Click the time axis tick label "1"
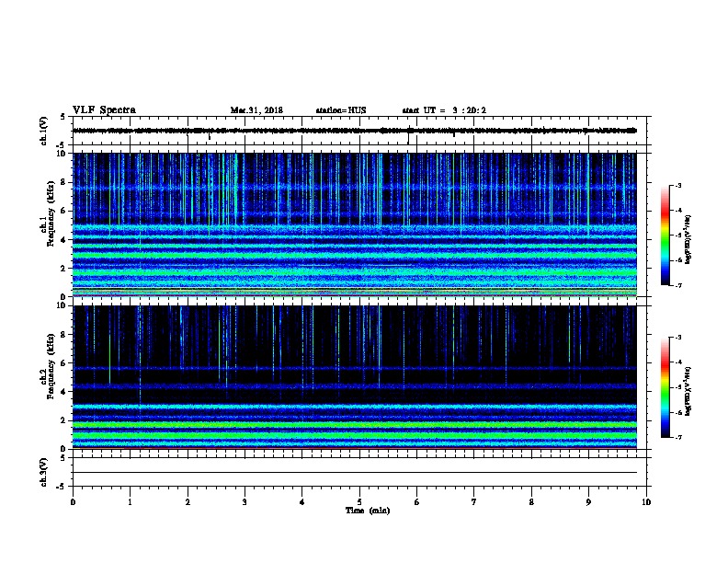Viewport: 728px width, 563px height. pyautogui.click(x=130, y=502)
